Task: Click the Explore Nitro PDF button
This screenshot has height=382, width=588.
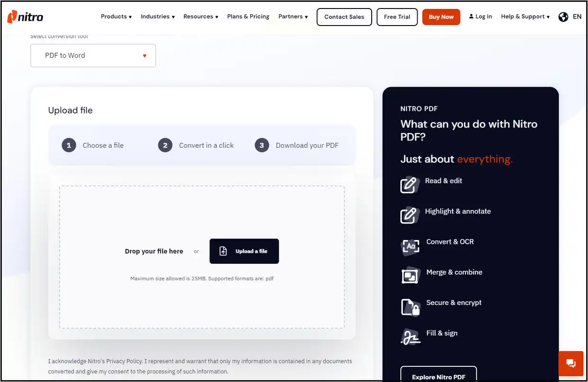Action: tap(438, 376)
